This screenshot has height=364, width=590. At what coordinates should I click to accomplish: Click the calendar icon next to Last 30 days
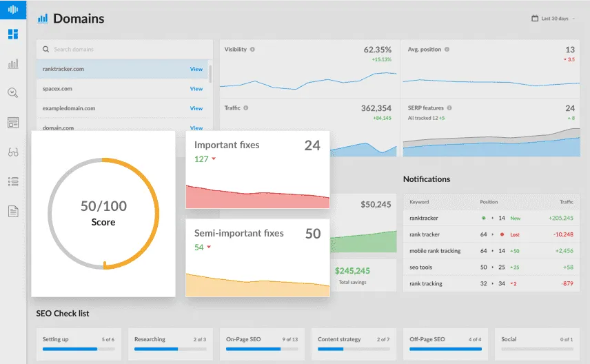[x=535, y=18]
